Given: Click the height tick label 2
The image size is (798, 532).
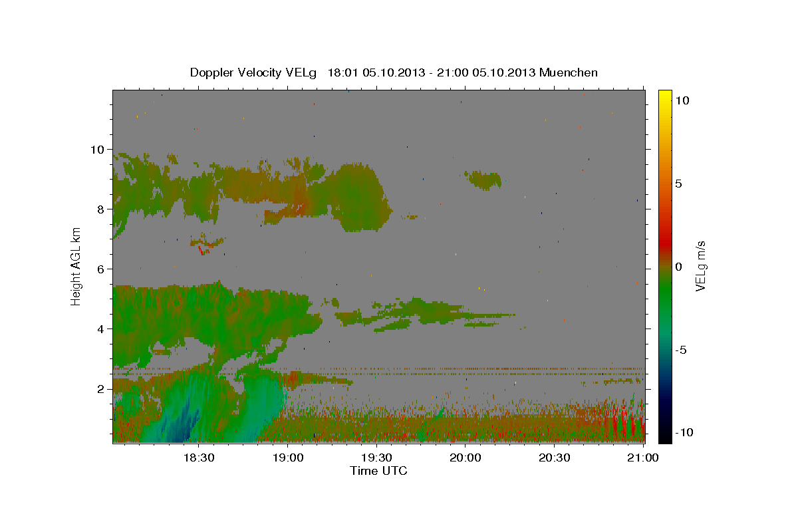Looking at the screenshot, I should pos(100,388).
